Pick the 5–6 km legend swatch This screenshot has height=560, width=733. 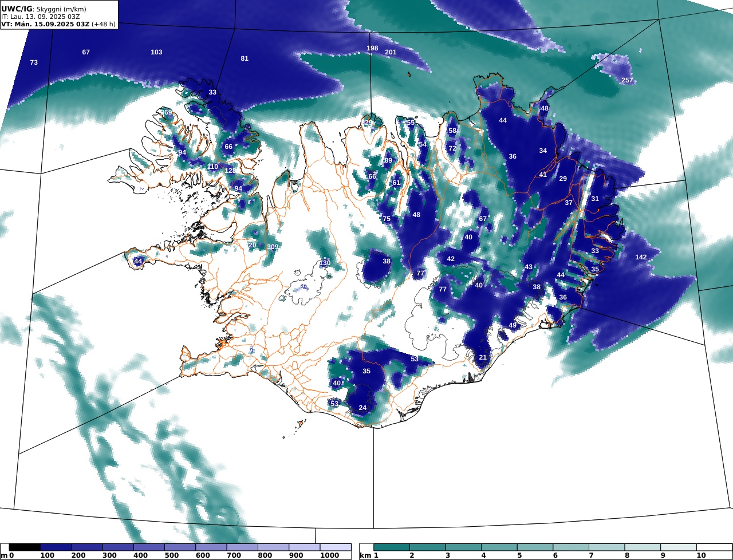pyautogui.click(x=535, y=547)
